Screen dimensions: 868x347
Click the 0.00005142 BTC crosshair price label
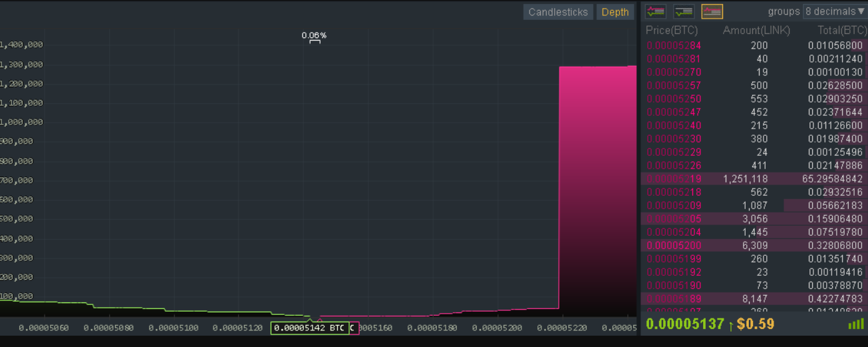pyautogui.click(x=310, y=328)
